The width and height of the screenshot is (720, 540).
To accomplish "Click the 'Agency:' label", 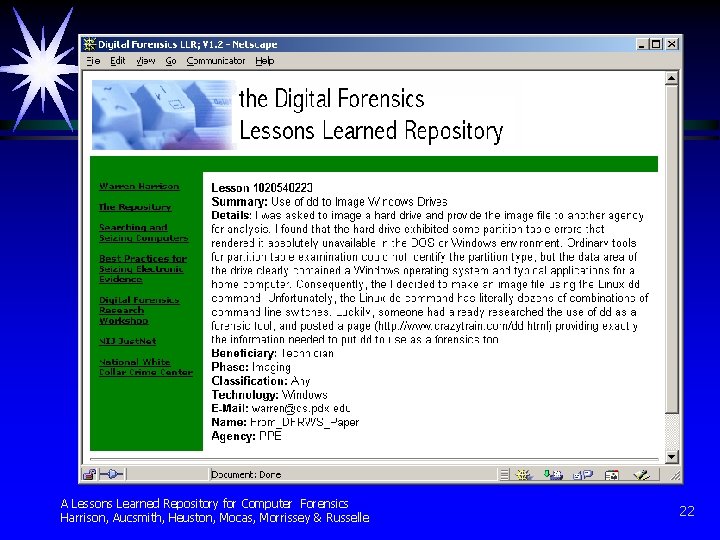I will [233, 436].
